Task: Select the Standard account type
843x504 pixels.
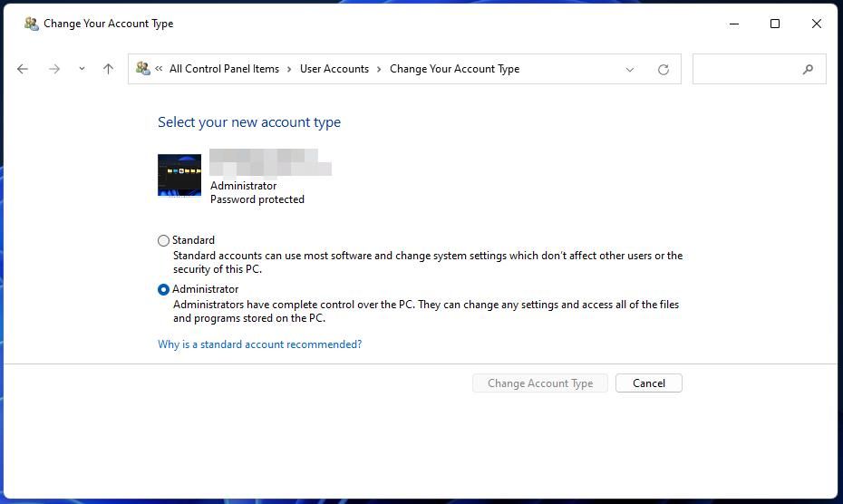Action: pos(163,240)
